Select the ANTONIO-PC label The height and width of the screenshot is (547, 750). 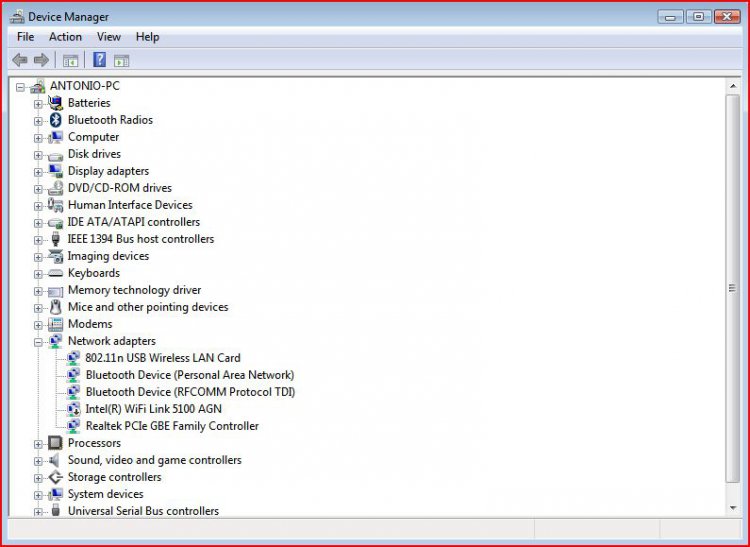pos(85,86)
